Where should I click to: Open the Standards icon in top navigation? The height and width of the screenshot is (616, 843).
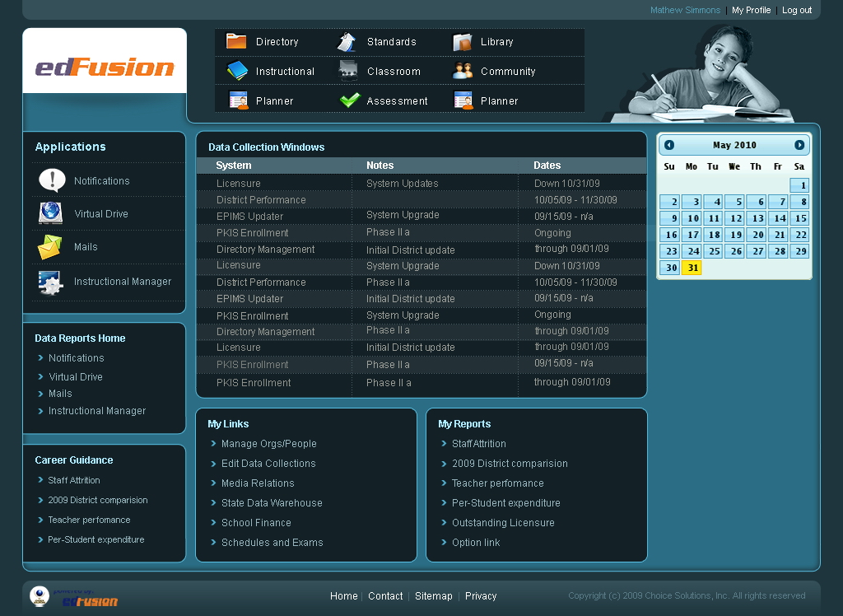[347, 42]
